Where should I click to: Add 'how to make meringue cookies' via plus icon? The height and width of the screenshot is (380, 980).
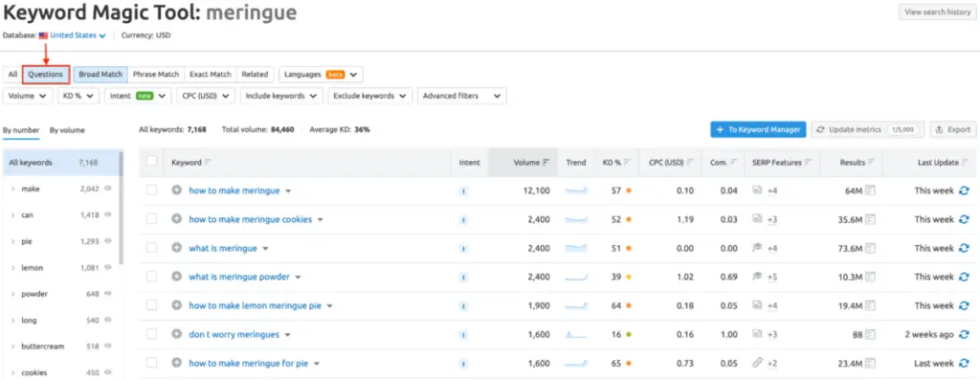tap(177, 219)
